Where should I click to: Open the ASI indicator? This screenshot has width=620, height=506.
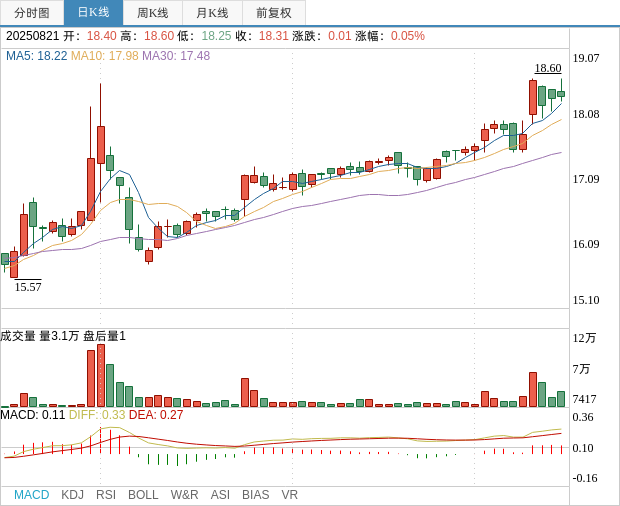click(x=220, y=495)
